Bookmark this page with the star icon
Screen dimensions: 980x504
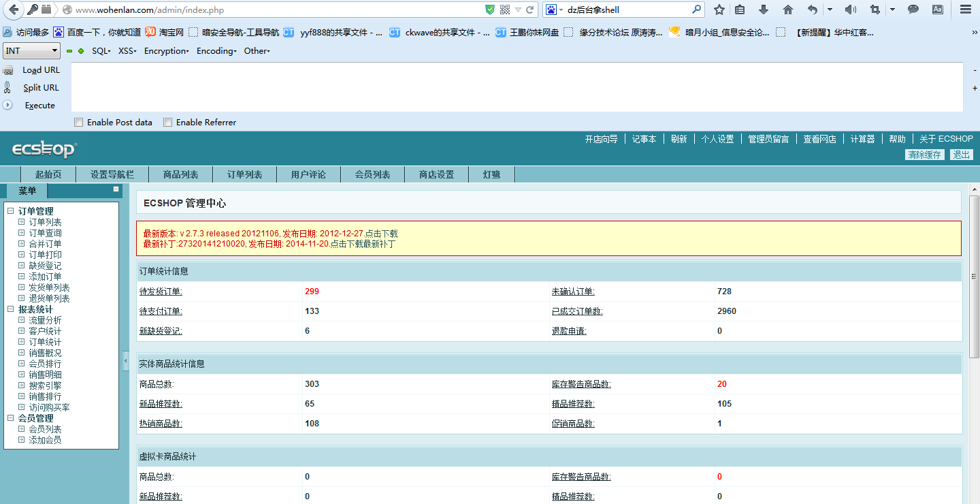point(719,10)
